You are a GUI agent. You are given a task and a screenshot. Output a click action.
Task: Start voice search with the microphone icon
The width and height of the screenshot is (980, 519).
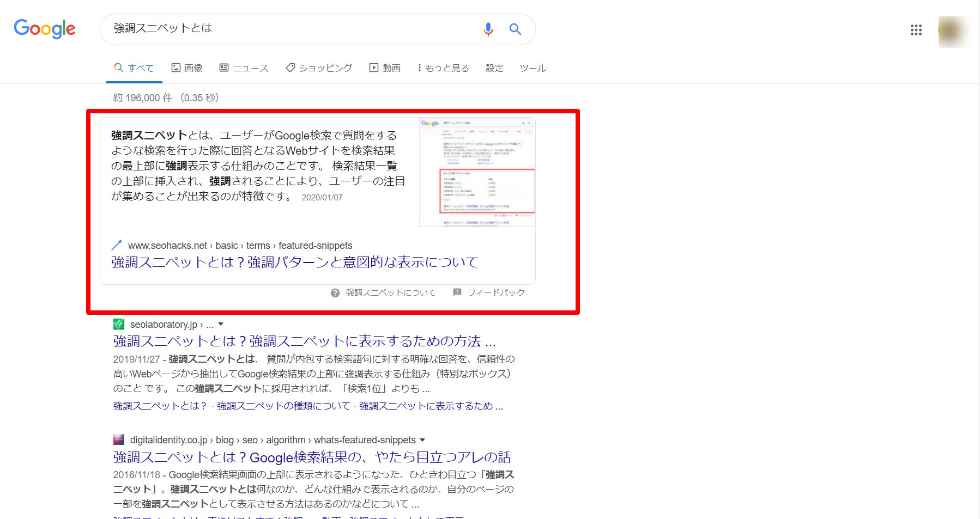pos(488,29)
